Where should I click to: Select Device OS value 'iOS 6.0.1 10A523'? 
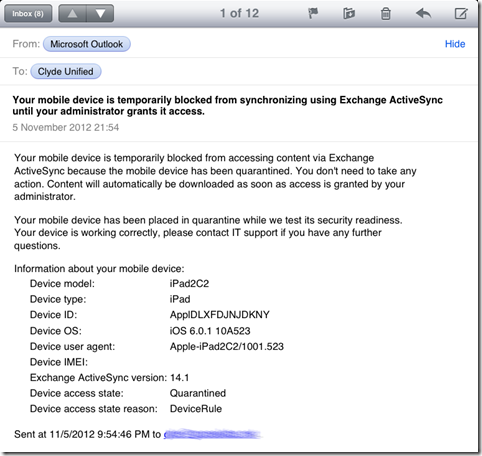(210, 331)
